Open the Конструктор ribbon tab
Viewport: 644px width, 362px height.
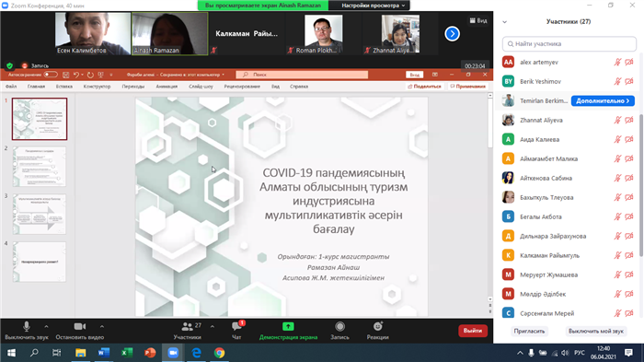click(x=97, y=87)
